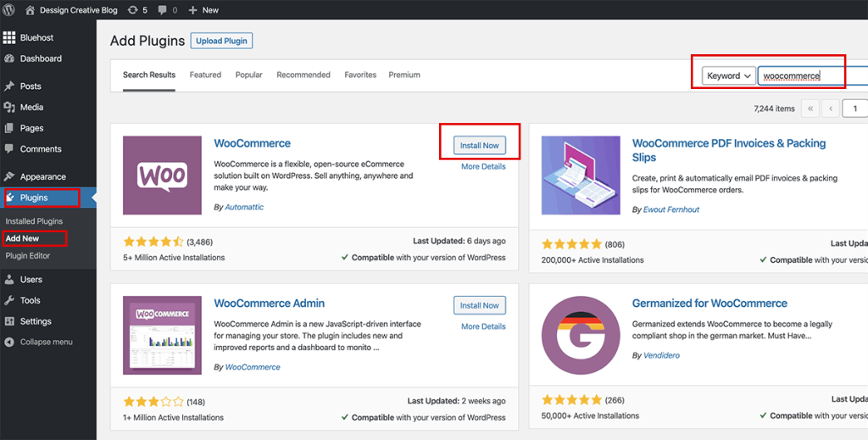Open the WooCommerce plugin Woo logo thumbnail

162,175
